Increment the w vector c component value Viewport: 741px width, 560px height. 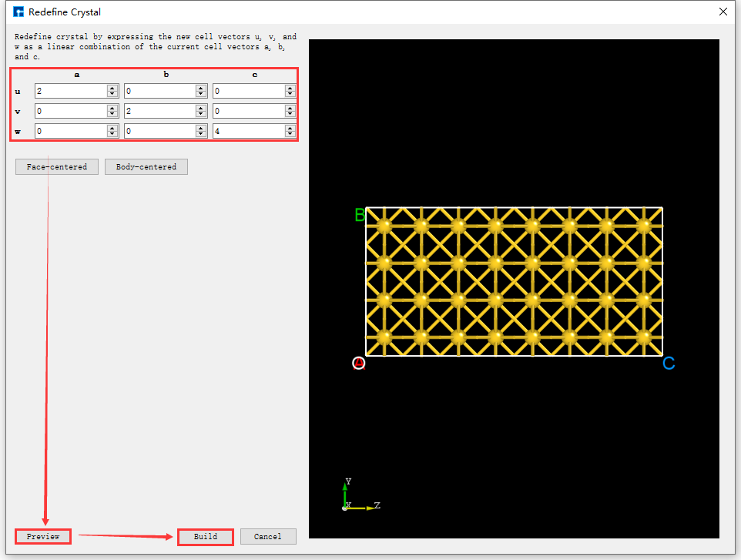pos(289,127)
